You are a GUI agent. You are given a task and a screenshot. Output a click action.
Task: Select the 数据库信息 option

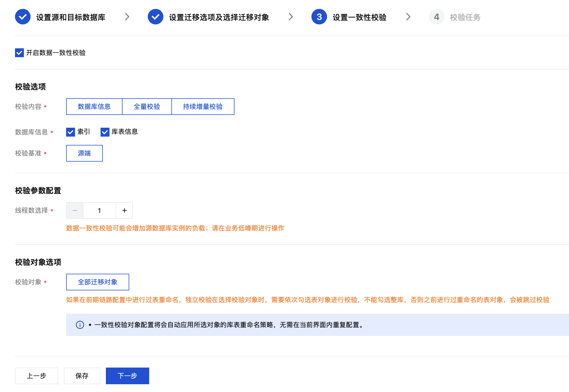tap(94, 107)
